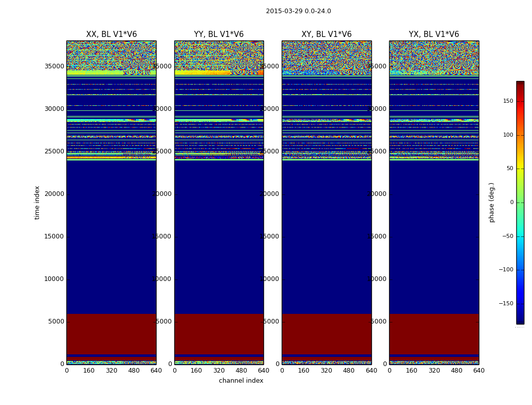Screen dimensions: 532x405
Task: Select the colorbar tick label 0
Action: [x=511, y=202]
